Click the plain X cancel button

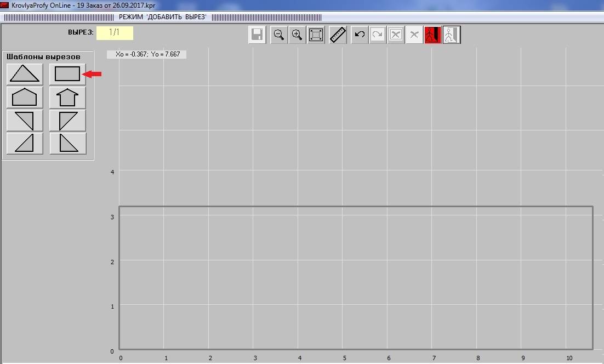414,35
